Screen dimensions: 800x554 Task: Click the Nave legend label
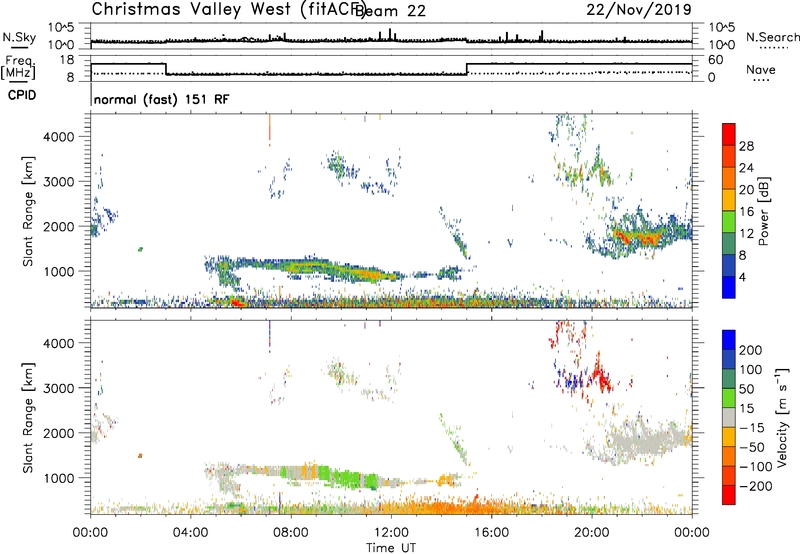760,70
